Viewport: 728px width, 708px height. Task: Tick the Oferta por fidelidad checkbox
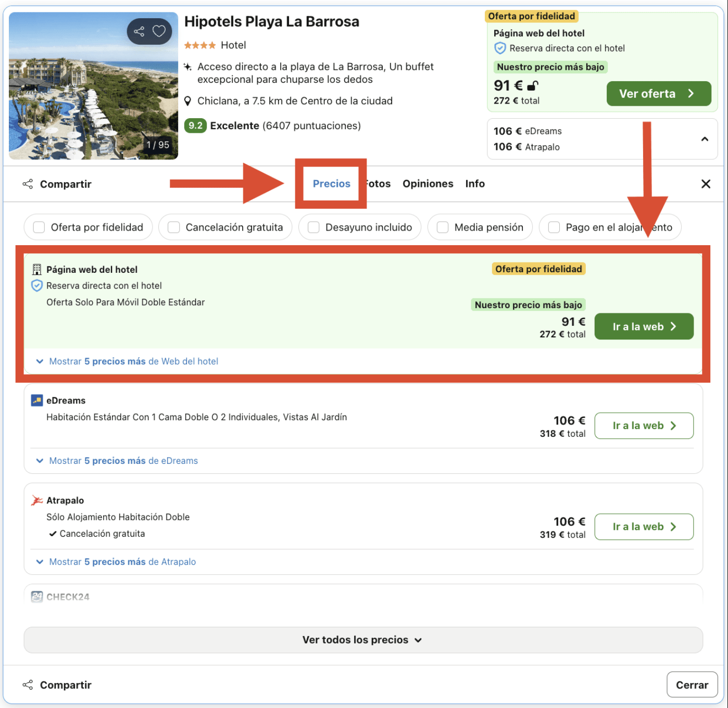(39, 227)
